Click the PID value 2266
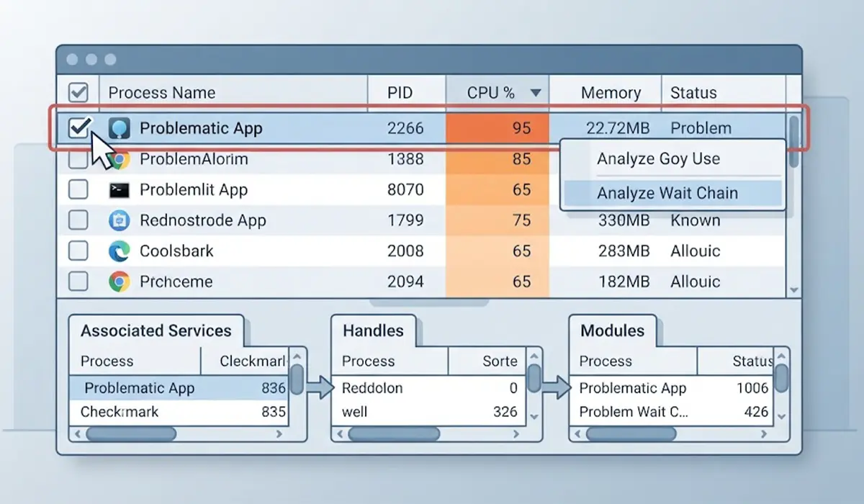 (405, 129)
